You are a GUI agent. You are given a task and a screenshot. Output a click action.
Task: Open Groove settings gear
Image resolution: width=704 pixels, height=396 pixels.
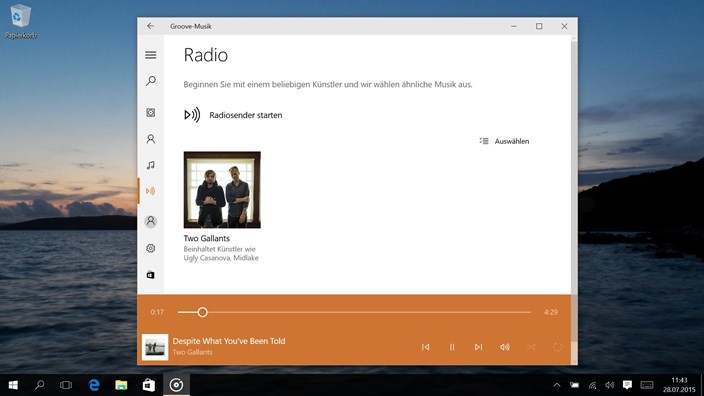coord(151,248)
